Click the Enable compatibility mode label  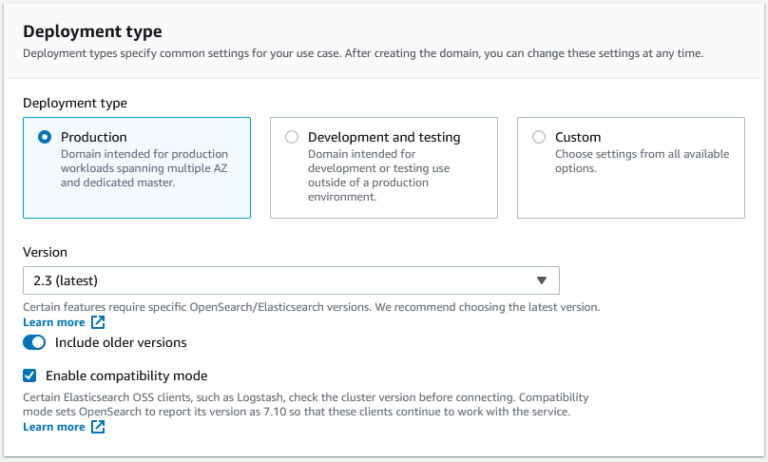click(x=127, y=376)
